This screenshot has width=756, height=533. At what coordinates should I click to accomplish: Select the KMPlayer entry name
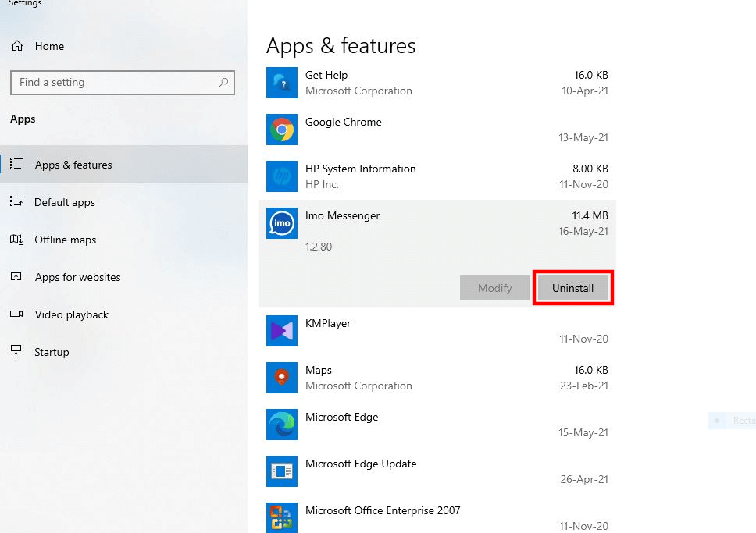328,323
